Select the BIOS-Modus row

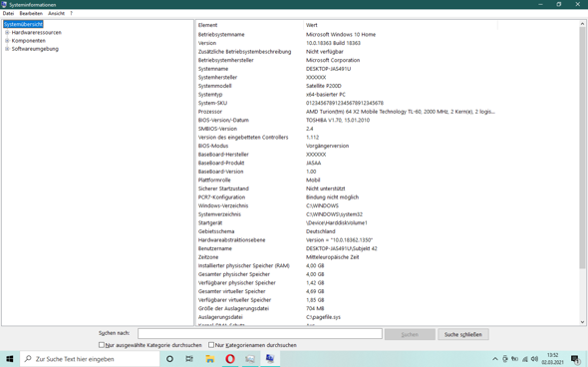click(x=347, y=146)
